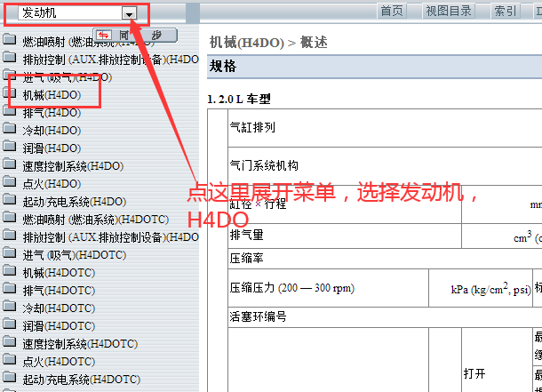Open folder icon beside 燃油喷射(H4DOTC)
Viewport: 542px width, 392px height.
10,217
